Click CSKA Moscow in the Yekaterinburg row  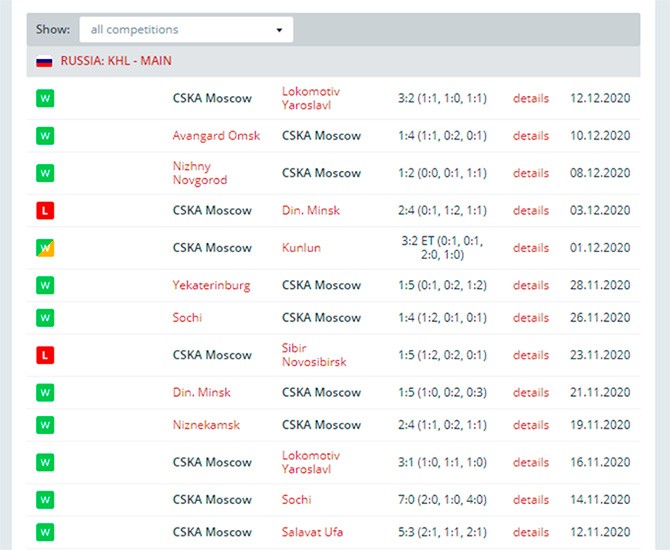tap(321, 285)
